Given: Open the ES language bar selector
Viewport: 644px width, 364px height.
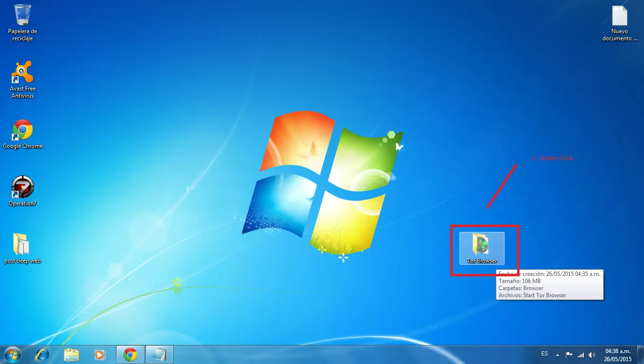Looking at the screenshot, I should tap(545, 354).
